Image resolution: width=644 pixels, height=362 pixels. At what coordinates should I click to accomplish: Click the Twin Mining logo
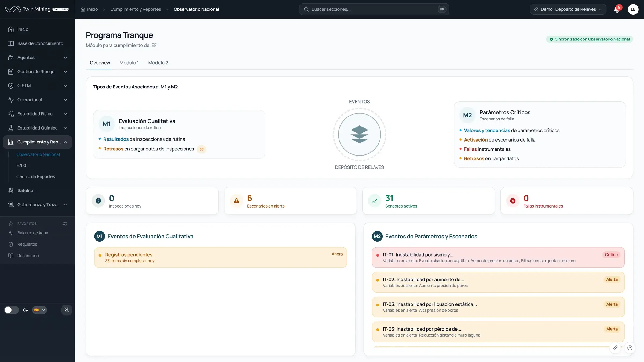click(37, 9)
